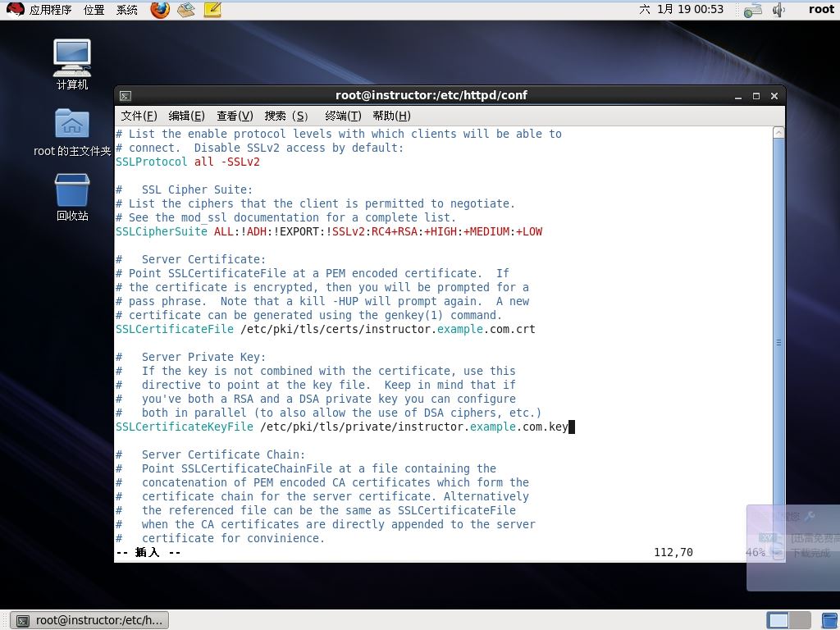The width and height of the screenshot is (840, 630).
Task: Click the comment '# Server Certificate Chain:'
Action: (x=211, y=454)
